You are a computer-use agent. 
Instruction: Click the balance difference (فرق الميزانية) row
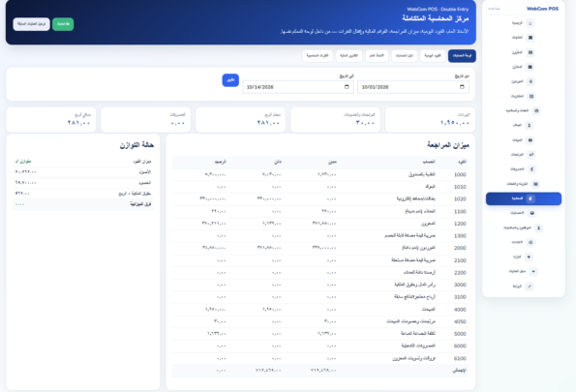[83, 204]
